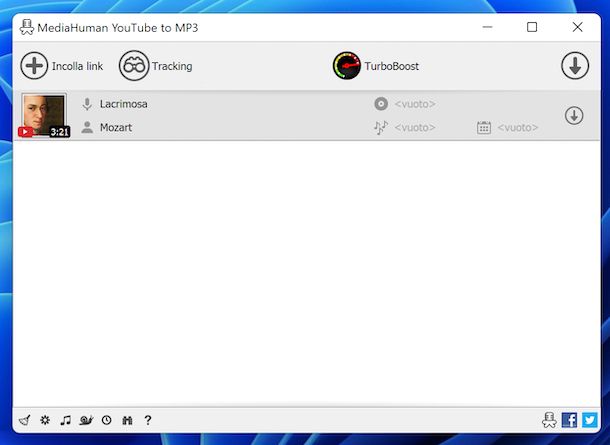Click the calendar year icon

pyautogui.click(x=484, y=128)
